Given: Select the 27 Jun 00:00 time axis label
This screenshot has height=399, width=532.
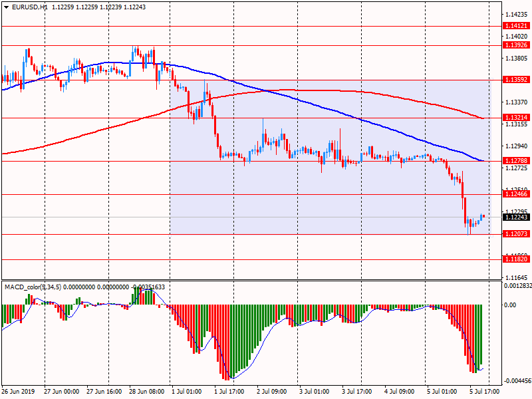Looking at the screenshot, I should point(61,392).
